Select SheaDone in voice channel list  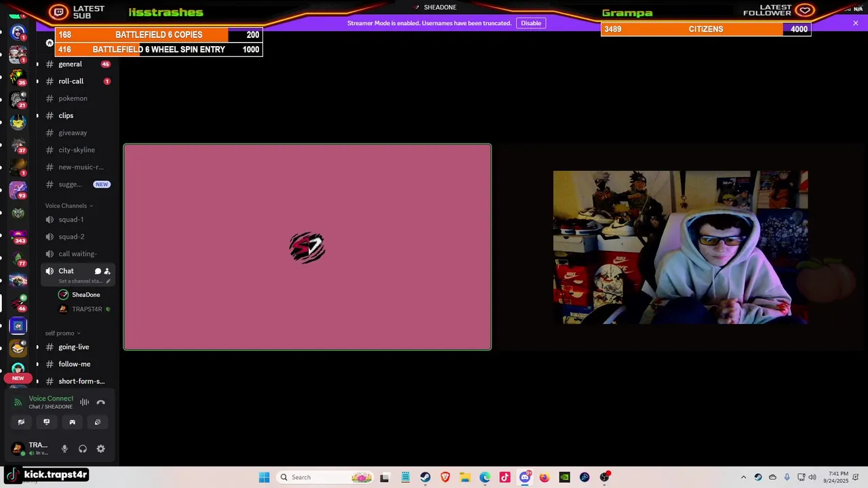pos(85,295)
